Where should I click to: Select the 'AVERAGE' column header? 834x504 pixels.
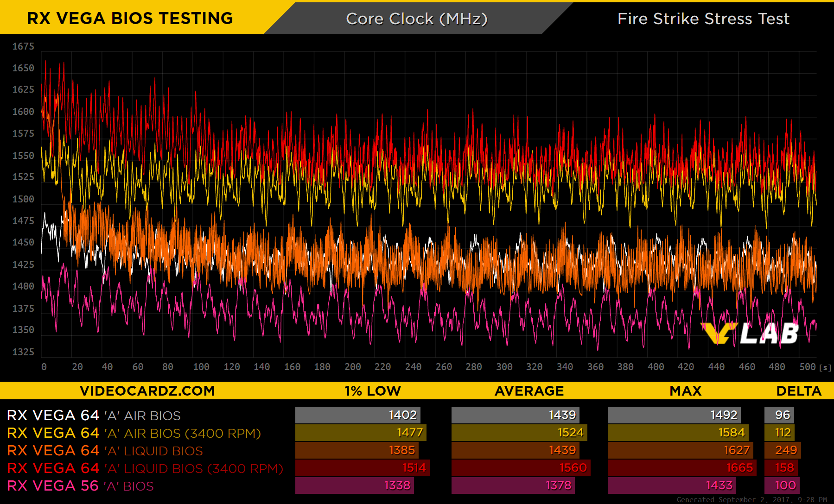coord(529,391)
